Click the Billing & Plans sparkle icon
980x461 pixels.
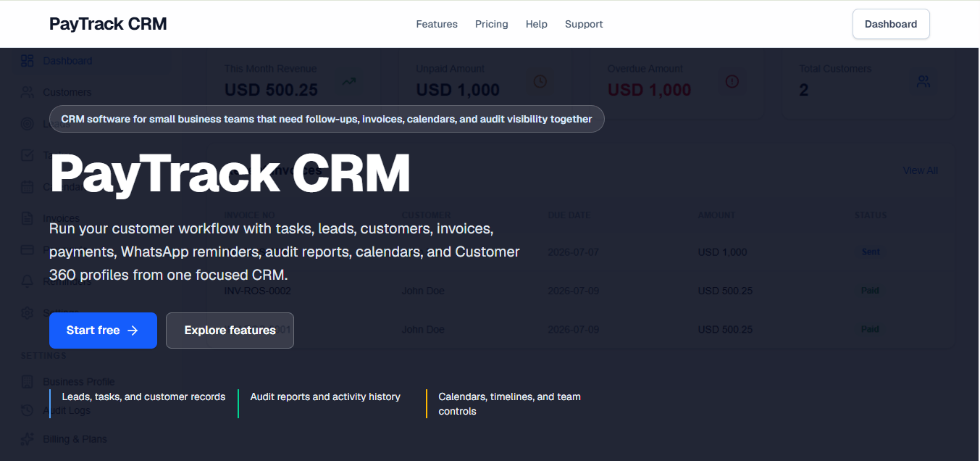[28, 439]
